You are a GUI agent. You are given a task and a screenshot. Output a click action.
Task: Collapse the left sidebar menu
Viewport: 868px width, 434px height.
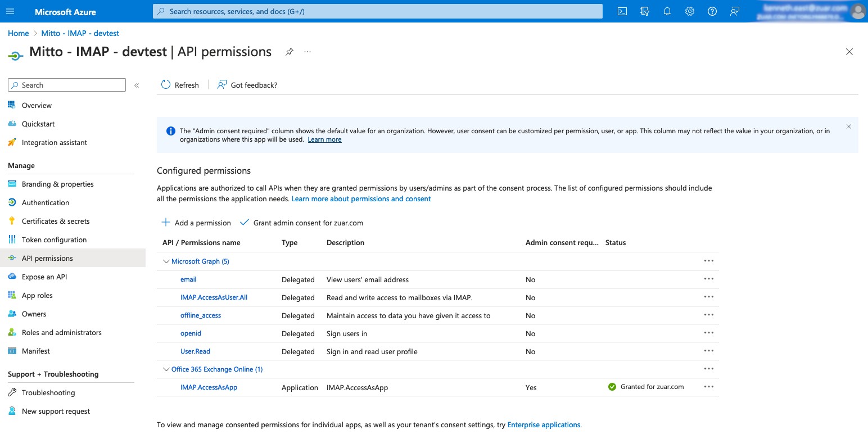136,85
